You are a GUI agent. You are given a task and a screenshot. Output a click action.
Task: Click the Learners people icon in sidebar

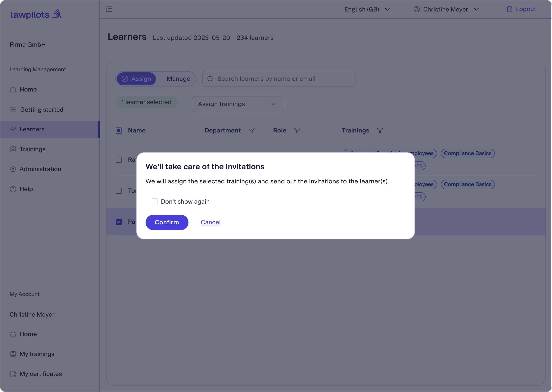(13, 129)
